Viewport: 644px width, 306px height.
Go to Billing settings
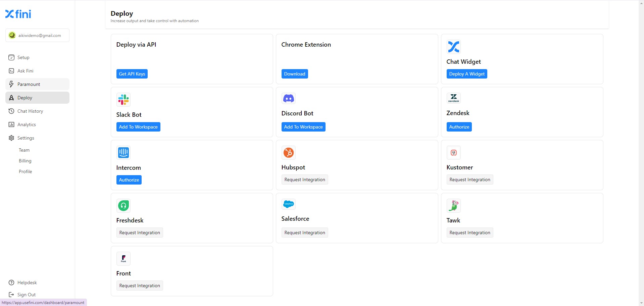pyautogui.click(x=25, y=161)
